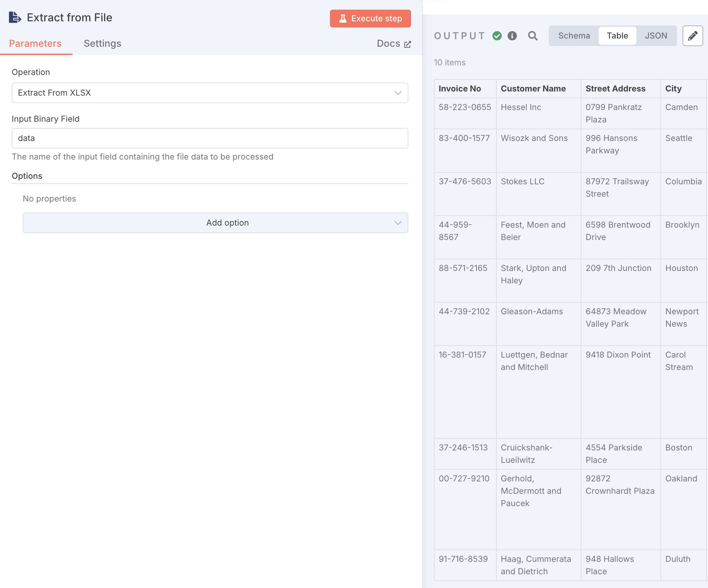Open the Operation dropdown
708x588 pixels.
(x=210, y=93)
